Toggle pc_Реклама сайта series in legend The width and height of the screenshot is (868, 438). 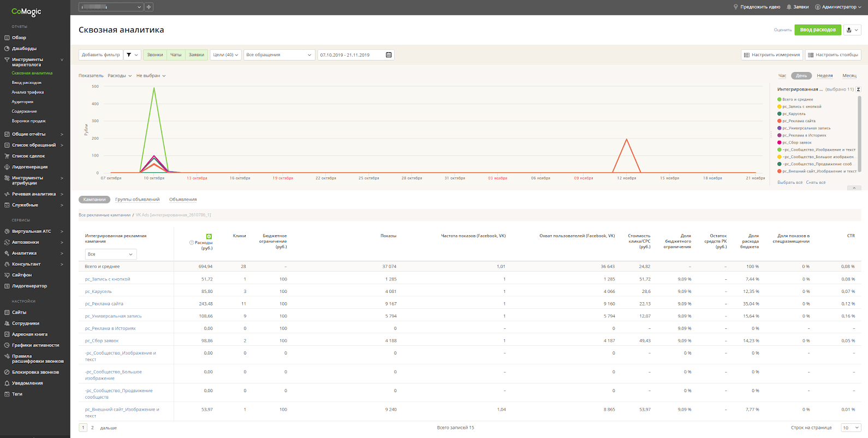click(796, 121)
